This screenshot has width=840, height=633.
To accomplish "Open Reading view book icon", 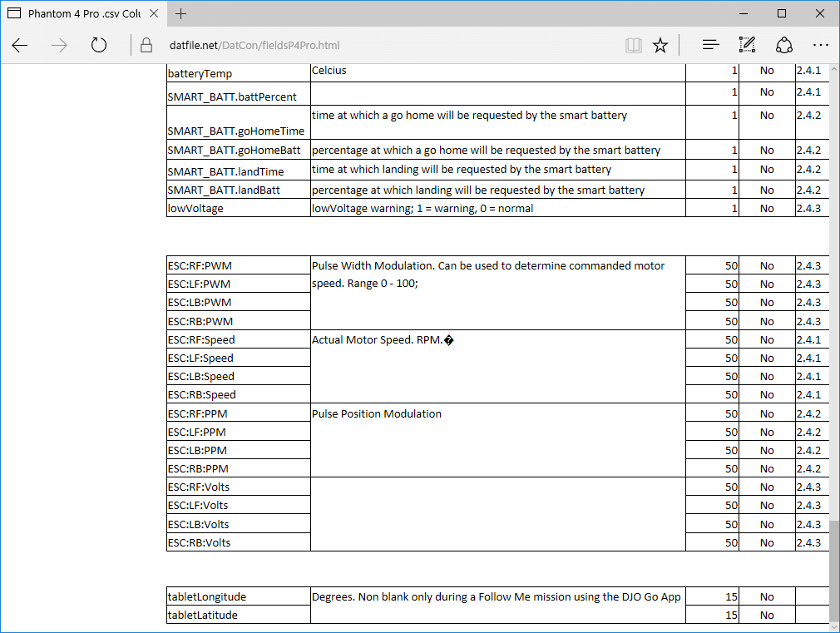I will tap(634, 46).
